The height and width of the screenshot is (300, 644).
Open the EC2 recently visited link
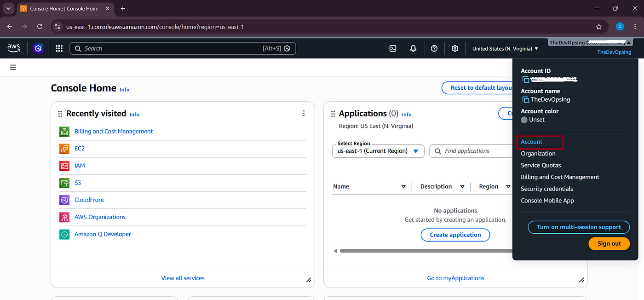(80, 149)
